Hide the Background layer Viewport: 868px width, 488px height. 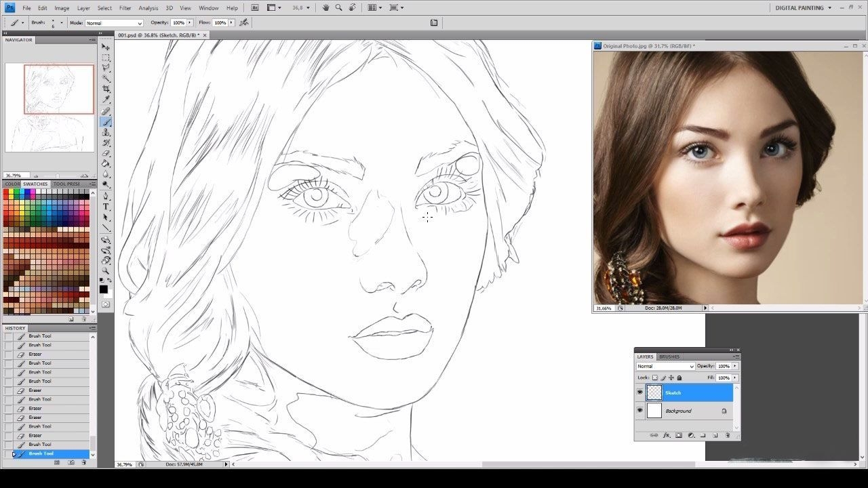point(639,411)
